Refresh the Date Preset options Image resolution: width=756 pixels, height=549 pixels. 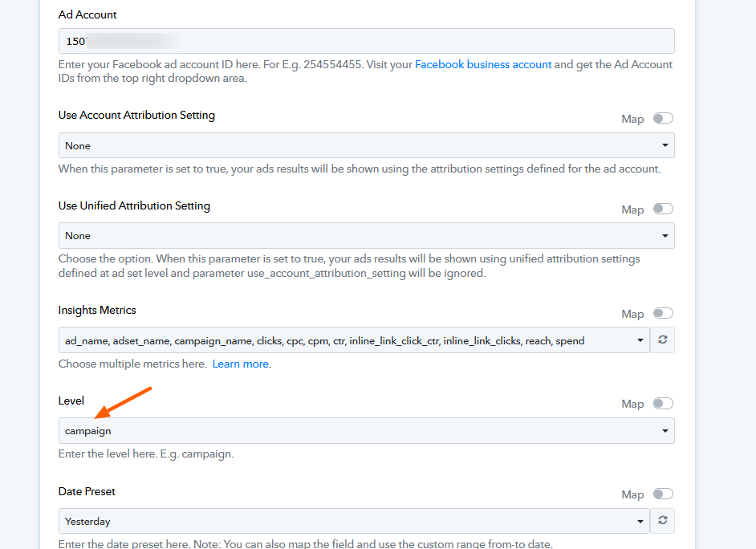coord(663,521)
